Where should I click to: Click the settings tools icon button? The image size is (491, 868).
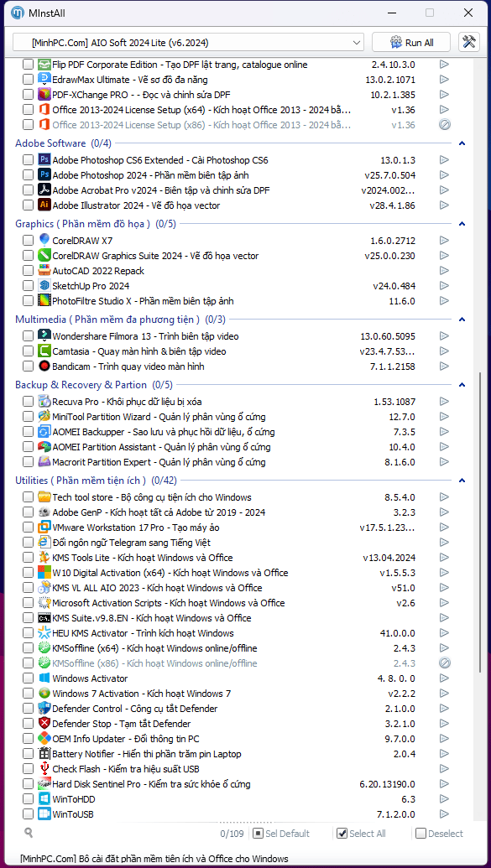(x=469, y=42)
